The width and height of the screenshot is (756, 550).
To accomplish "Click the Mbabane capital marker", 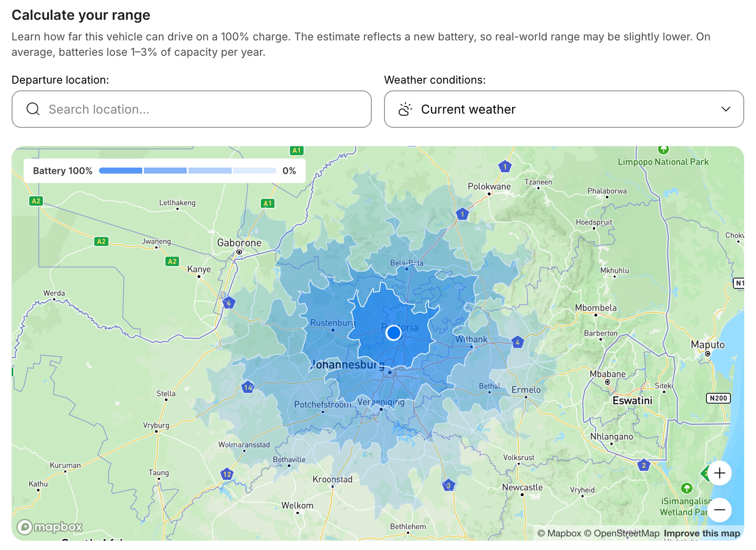I will click(x=607, y=382).
